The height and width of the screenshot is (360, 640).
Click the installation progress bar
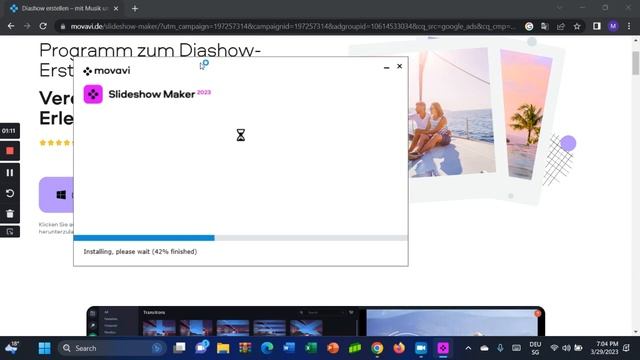tap(240, 238)
